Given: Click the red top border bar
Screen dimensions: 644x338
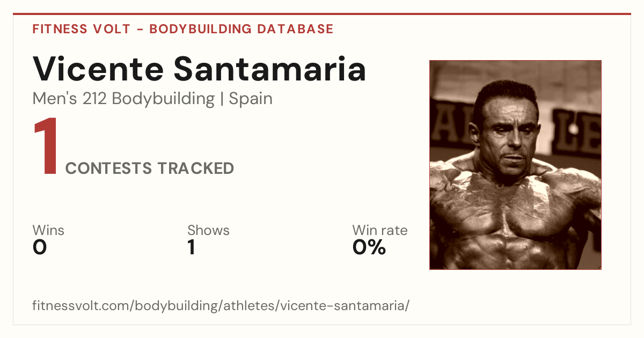Looking at the screenshot, I should (x=322, y=14).
